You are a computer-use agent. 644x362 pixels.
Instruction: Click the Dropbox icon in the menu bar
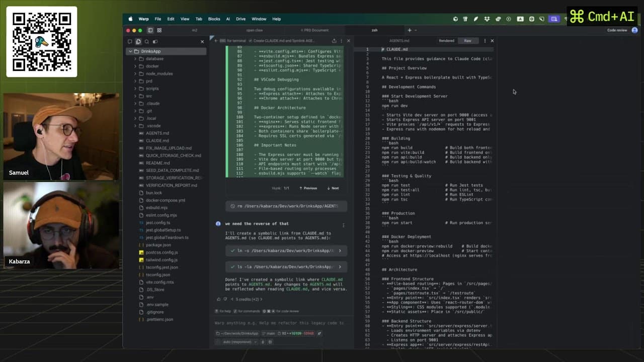point(487,19)
